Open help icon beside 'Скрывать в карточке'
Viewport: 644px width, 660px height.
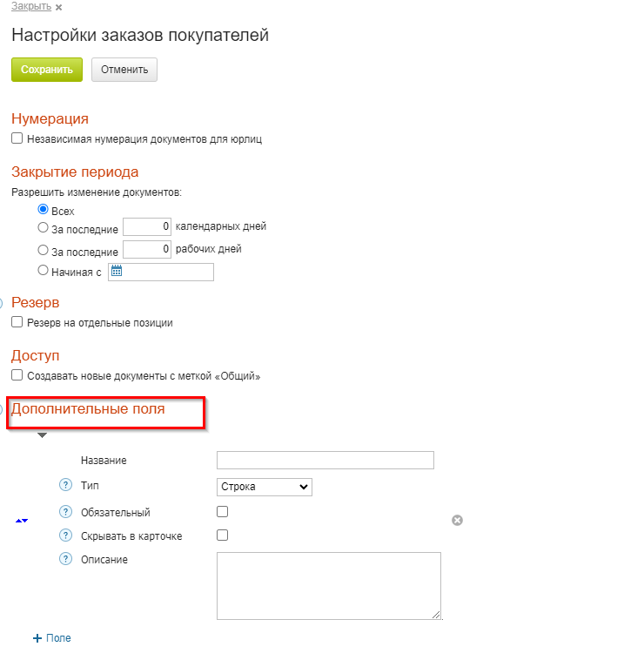point(65,535)
